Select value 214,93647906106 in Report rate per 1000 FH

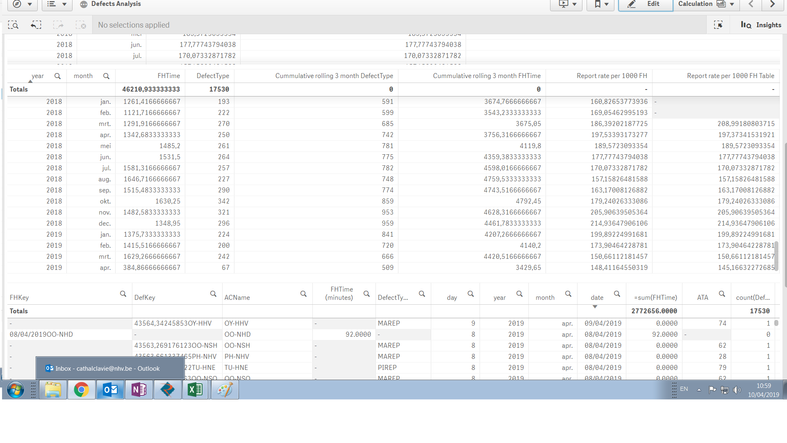tap(619, 223)
